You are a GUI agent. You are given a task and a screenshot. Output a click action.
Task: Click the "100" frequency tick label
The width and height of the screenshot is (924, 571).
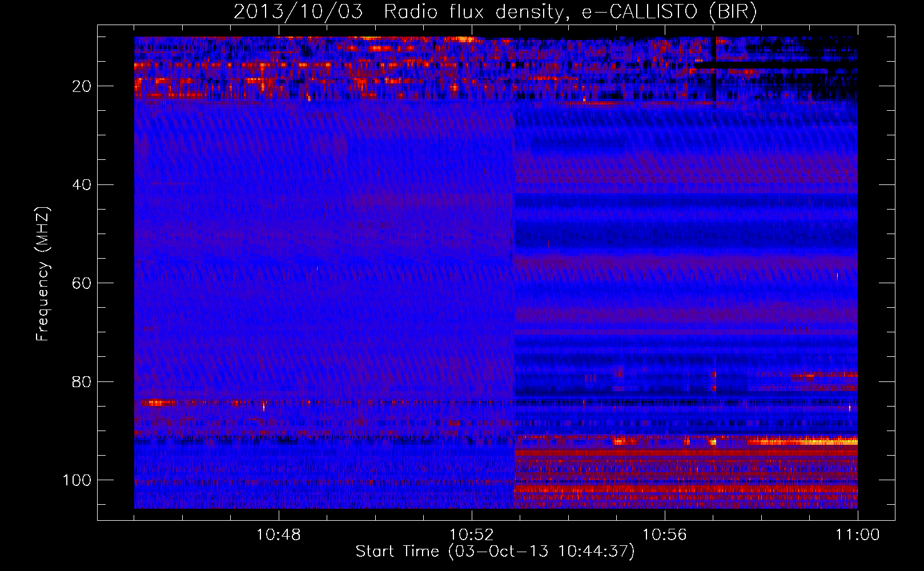(77, 480)
